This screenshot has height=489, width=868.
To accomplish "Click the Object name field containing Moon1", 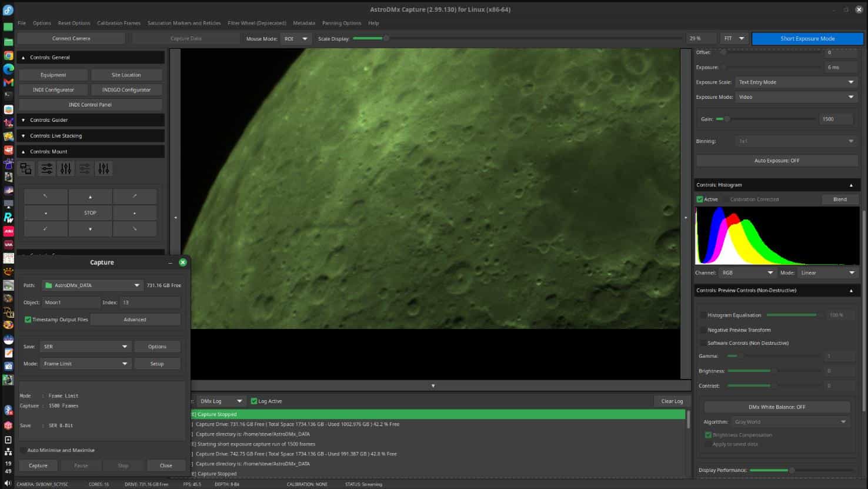I will pos(71,302).
